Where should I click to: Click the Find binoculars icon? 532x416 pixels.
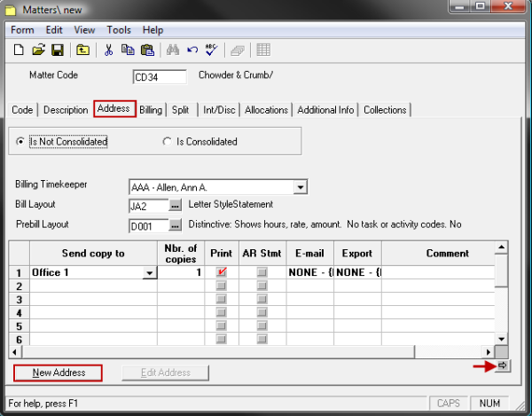tap(174, 50)
